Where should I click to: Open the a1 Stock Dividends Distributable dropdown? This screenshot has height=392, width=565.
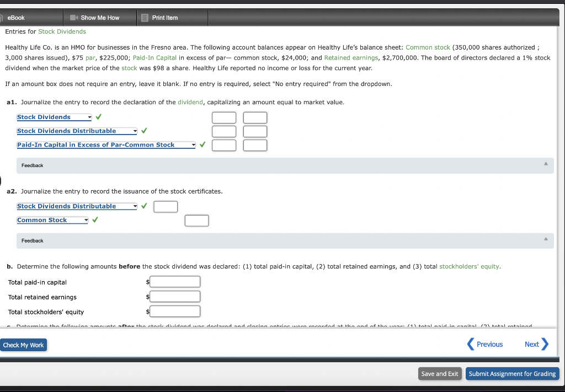[77, 131]
